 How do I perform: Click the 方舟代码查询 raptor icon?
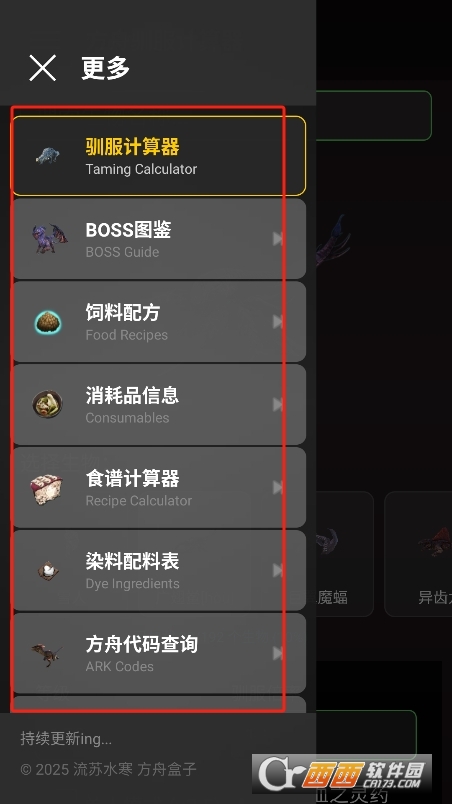point(47,654)
